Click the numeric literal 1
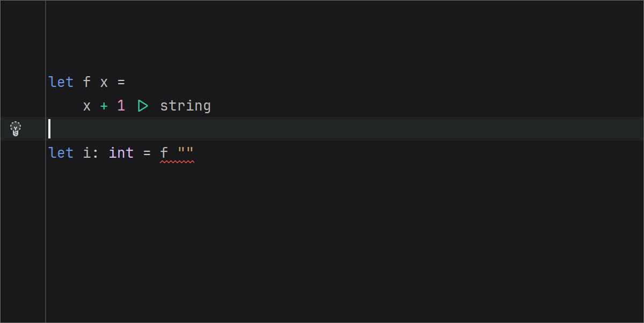 click(121, 106)
